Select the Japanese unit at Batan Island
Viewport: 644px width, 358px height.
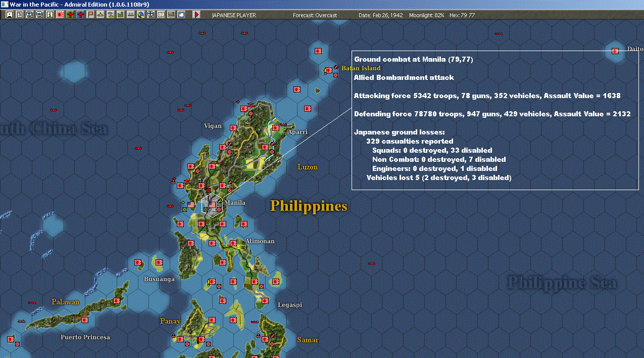click(x=328, y=70)
